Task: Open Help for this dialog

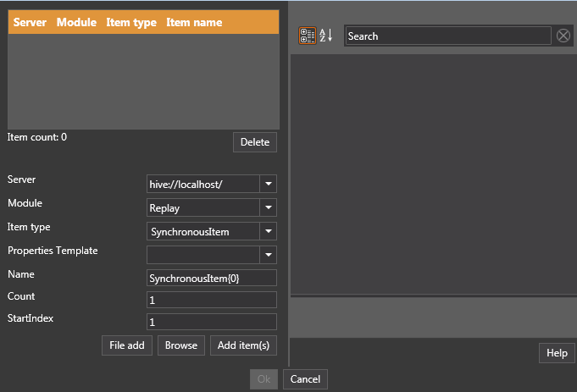Action: click(x=557, y=353)
